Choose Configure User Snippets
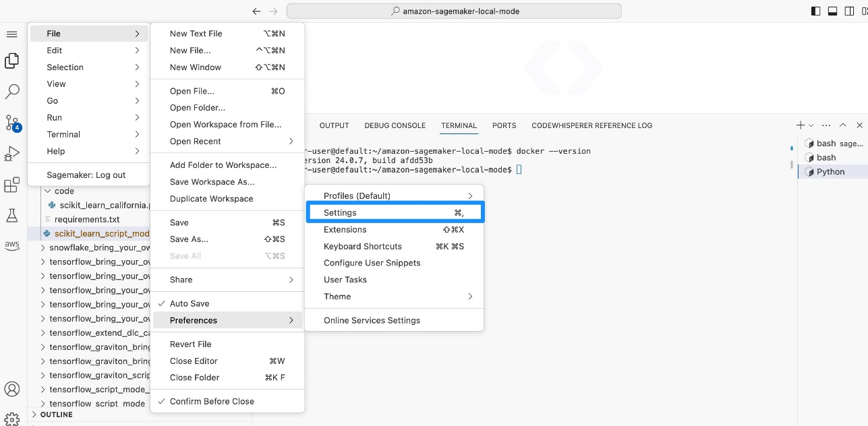This screenshot has width=868, height=426. coord(394,263)
